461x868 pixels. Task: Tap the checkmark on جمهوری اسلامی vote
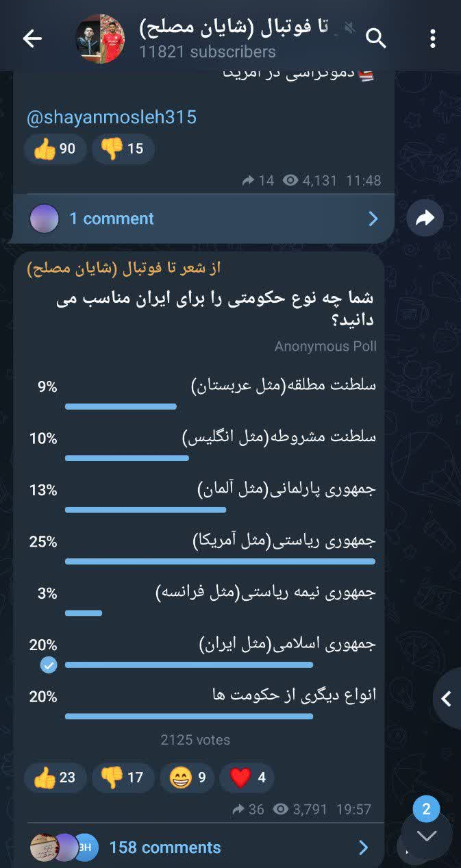tap(47, 664)
